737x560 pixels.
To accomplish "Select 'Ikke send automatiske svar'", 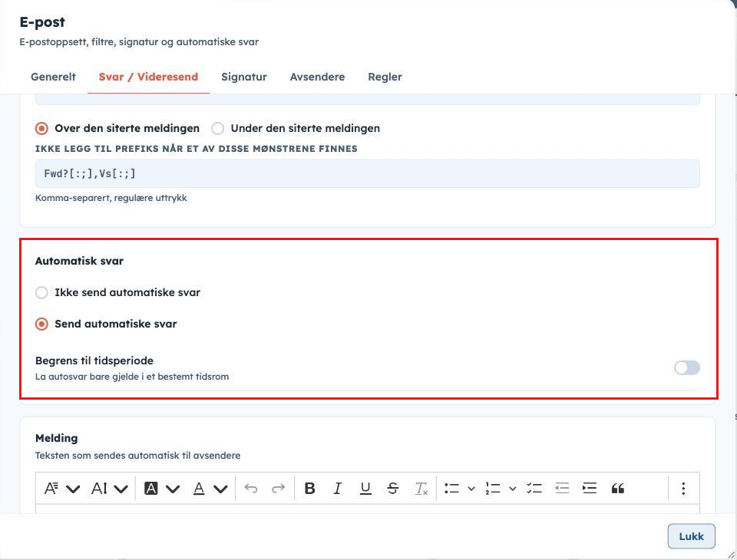I will pos(41,293).
